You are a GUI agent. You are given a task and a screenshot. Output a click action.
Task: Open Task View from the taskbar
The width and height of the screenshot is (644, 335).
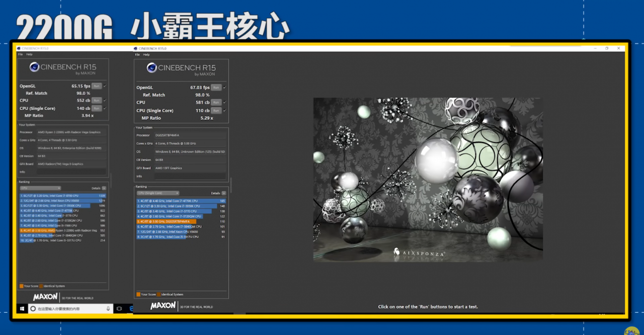point(119,308)
